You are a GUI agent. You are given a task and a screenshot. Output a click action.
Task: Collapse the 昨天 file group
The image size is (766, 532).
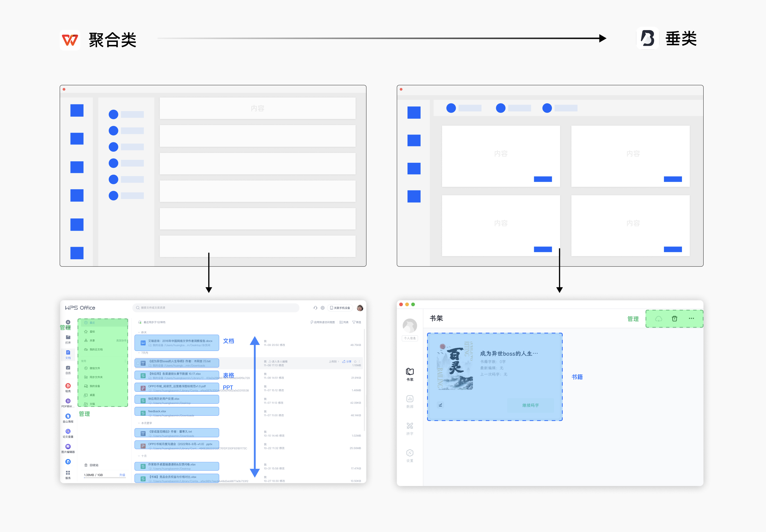click(139, 332)
